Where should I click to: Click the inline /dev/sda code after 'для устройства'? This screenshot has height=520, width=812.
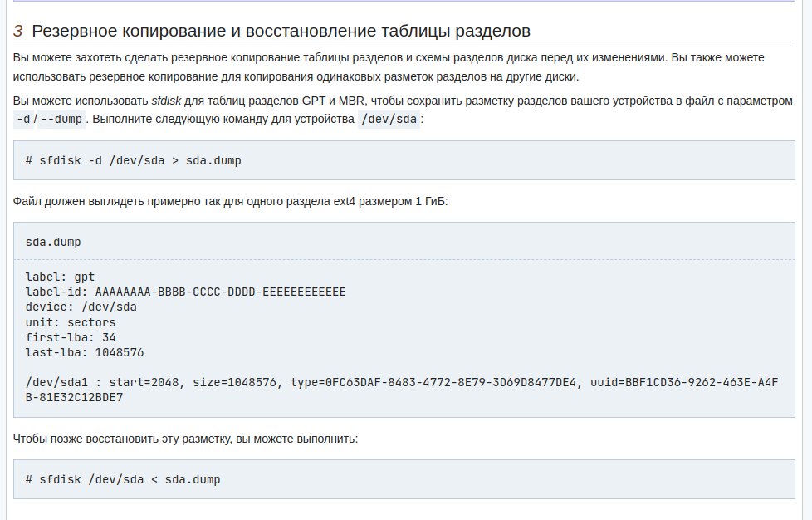(389, 119)
